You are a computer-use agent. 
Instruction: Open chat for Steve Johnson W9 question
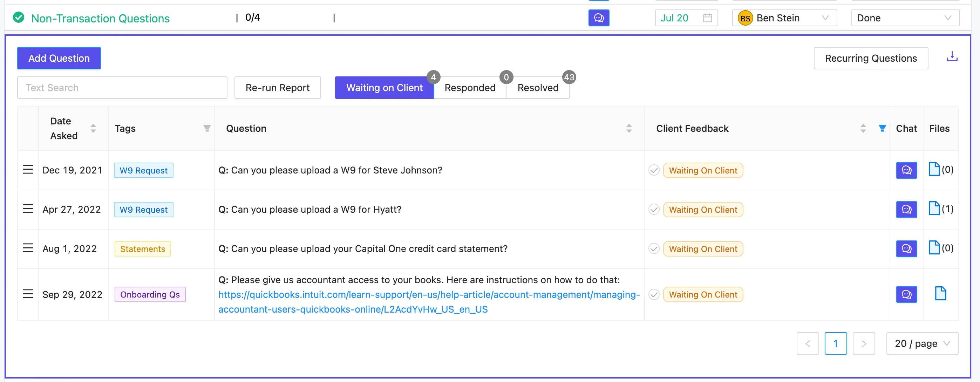pyautogui.click(x=906, y=170)
